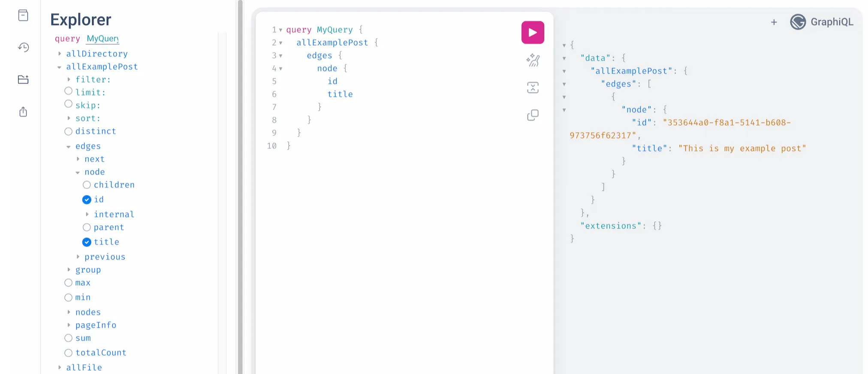The image size is (868, 374).
Task: Merge fragments into query icon
Action: click(533, 88)
